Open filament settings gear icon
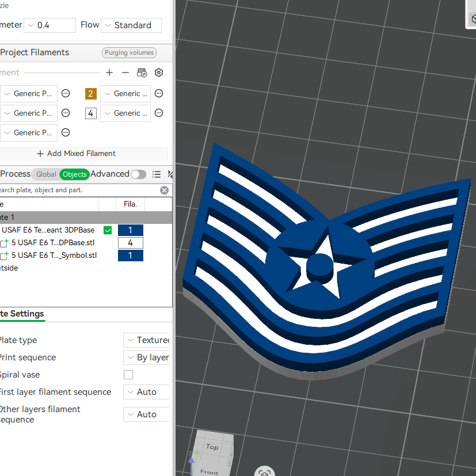 click(159, 73)
